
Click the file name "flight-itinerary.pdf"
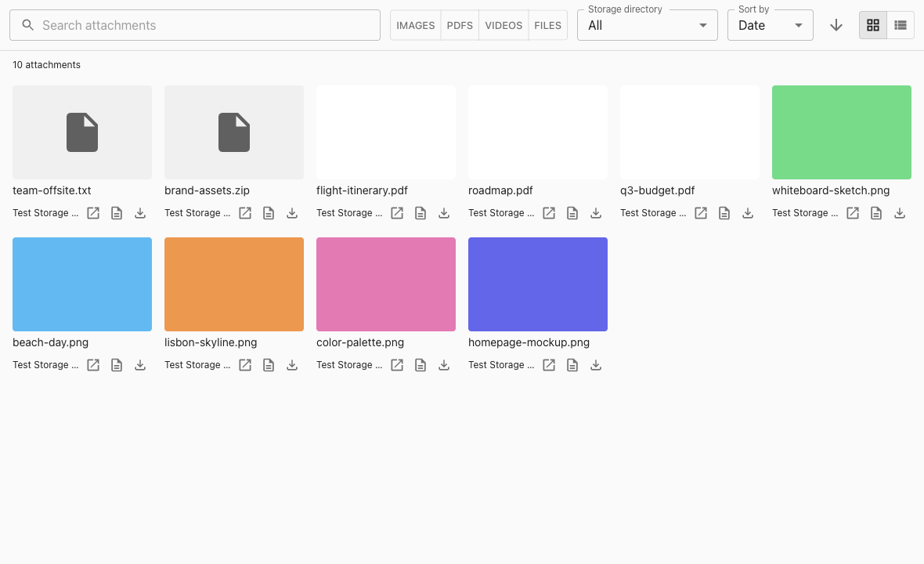click(x=362, y=191)
